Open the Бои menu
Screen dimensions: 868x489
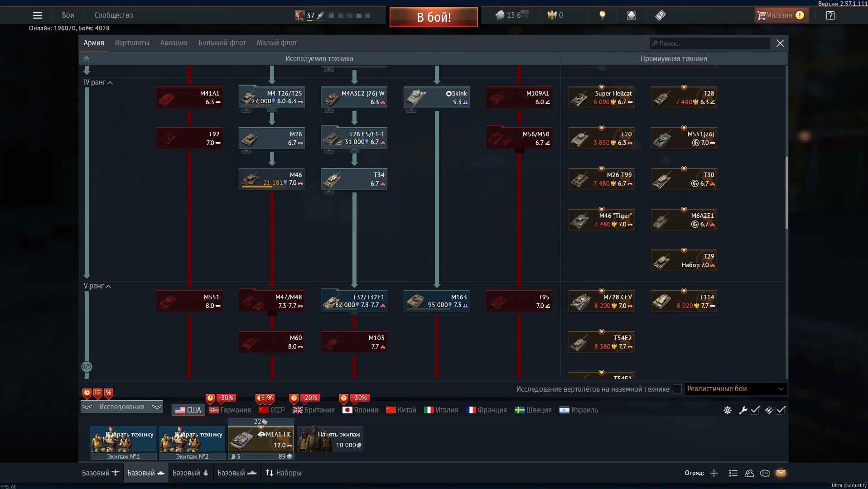(x=68, y=15)
